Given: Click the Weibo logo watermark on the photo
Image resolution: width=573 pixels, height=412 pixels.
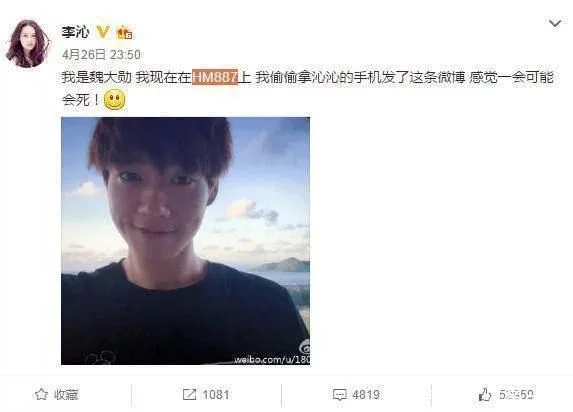Looking at the screenshot, I should point(305,346).
